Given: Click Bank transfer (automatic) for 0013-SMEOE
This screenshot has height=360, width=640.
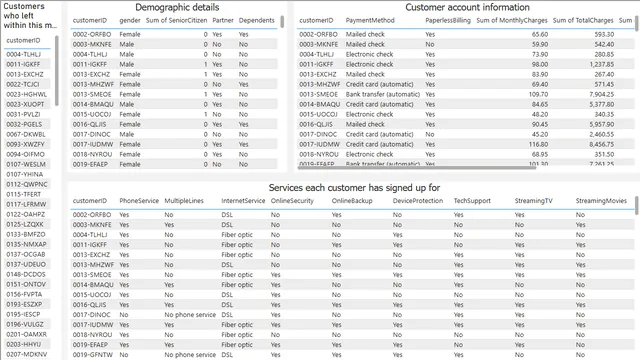Looking at the screenshot, I should [x=383, y=94].
